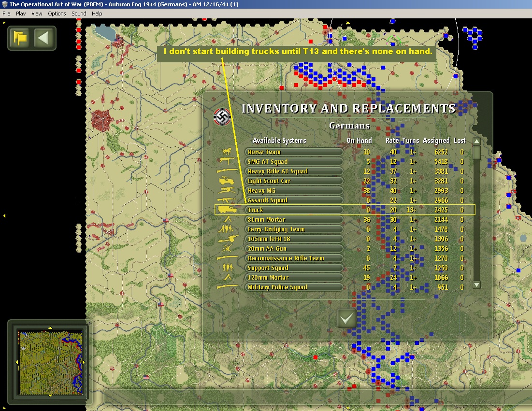Click the vehicle icon beside Light Scout Car
The height and width of the screenshot is (411, 532).
(x=227, y=181)
